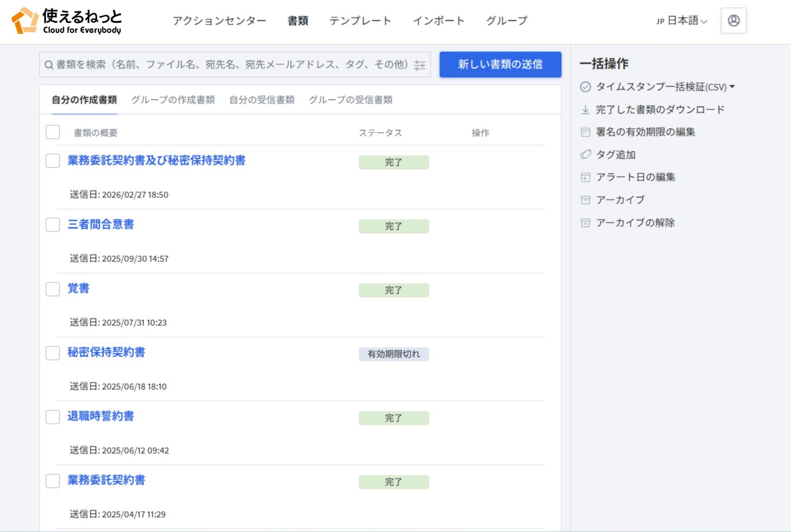Click the signature expiration edit icon
This screenshot has width=791, height=532.
pos(585,132)
